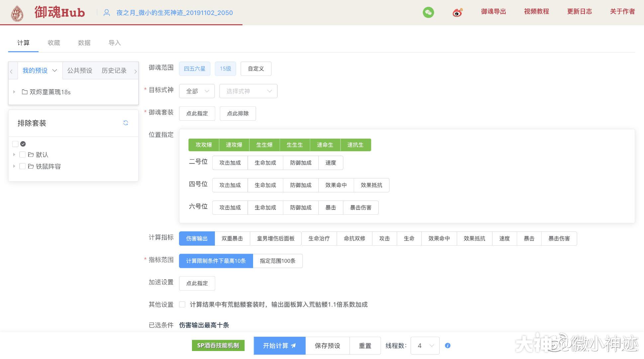
Task: Click the info icon next to 线程数
Action: (x=448, y=346)
